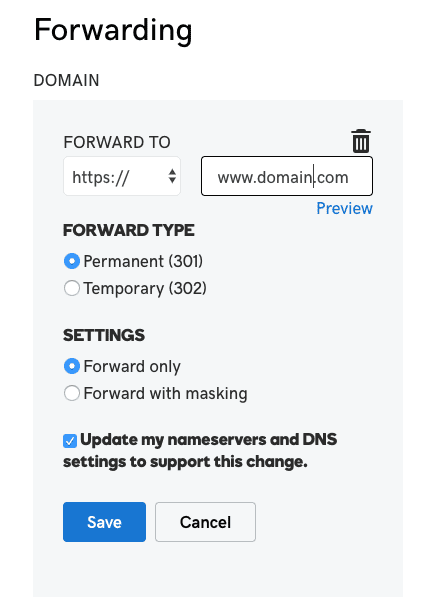Select the Permanent (301) radio button
The image size is (443, 608).
[72, 261]
